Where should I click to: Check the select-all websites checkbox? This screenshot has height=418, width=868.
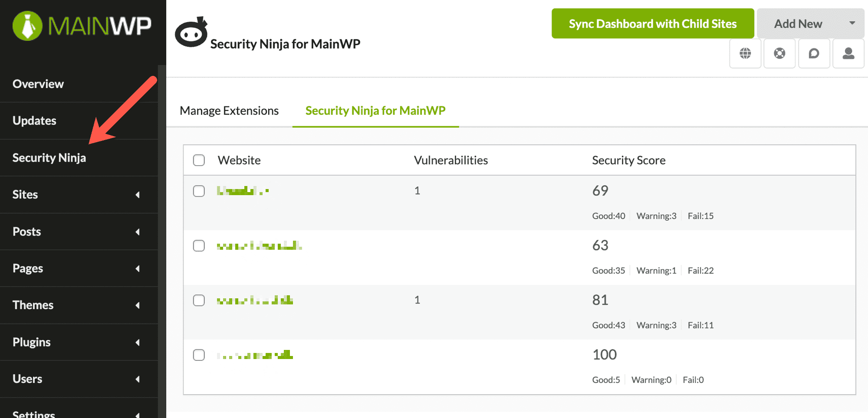199,160
